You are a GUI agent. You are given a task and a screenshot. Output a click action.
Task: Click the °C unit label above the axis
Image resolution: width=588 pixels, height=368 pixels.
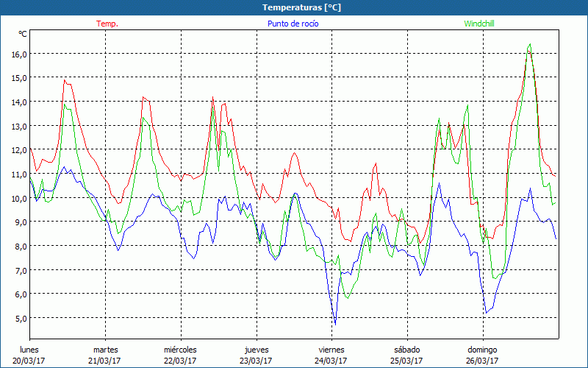pyautogui.click(x=23, y=34)
